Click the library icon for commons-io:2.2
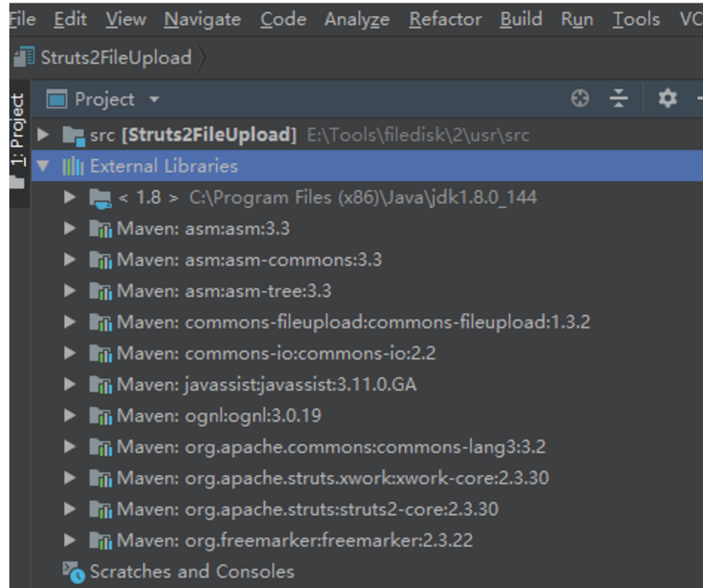Screen dimensions: 703x588 click(100, 354)
